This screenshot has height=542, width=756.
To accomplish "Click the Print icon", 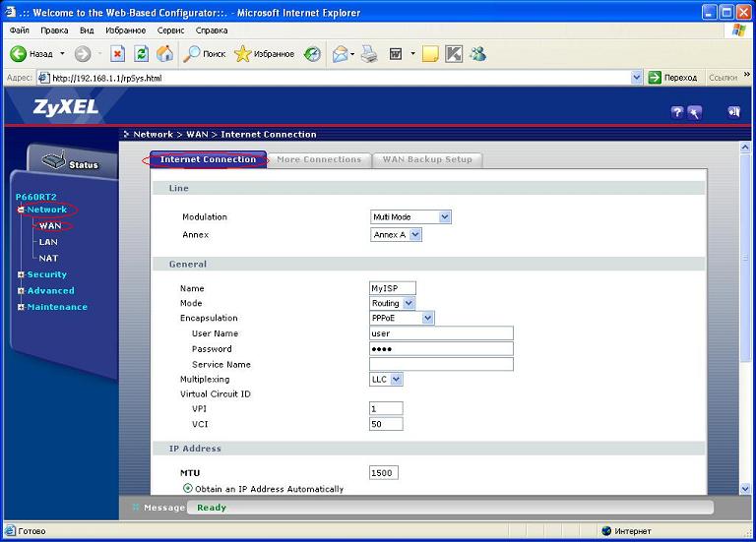I will [x=369, y=53].
